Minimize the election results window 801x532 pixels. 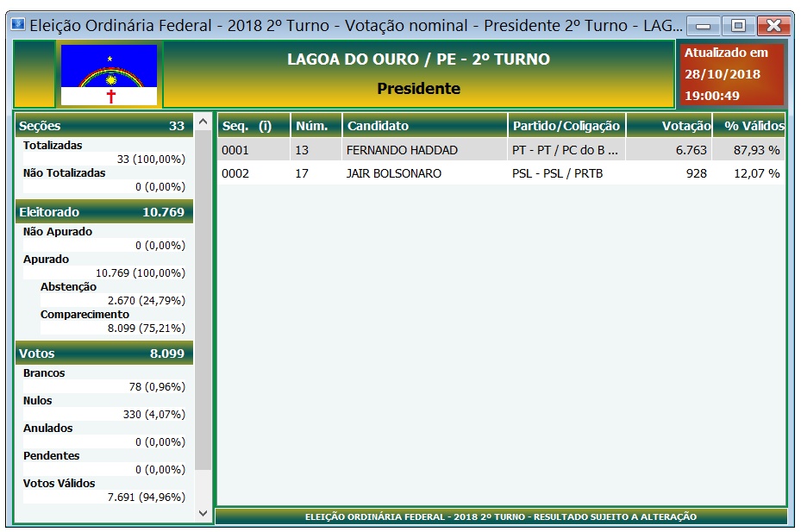704,26
